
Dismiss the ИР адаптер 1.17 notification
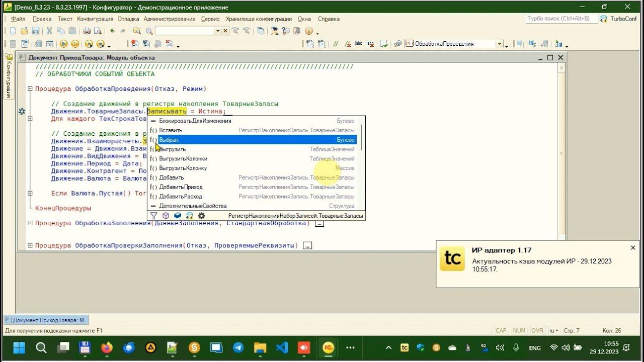[x=633, y=248]
